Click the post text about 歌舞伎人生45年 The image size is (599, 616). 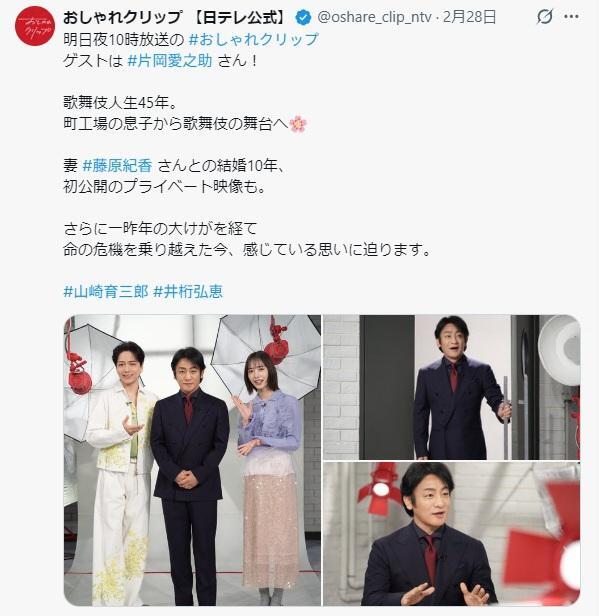120,103
